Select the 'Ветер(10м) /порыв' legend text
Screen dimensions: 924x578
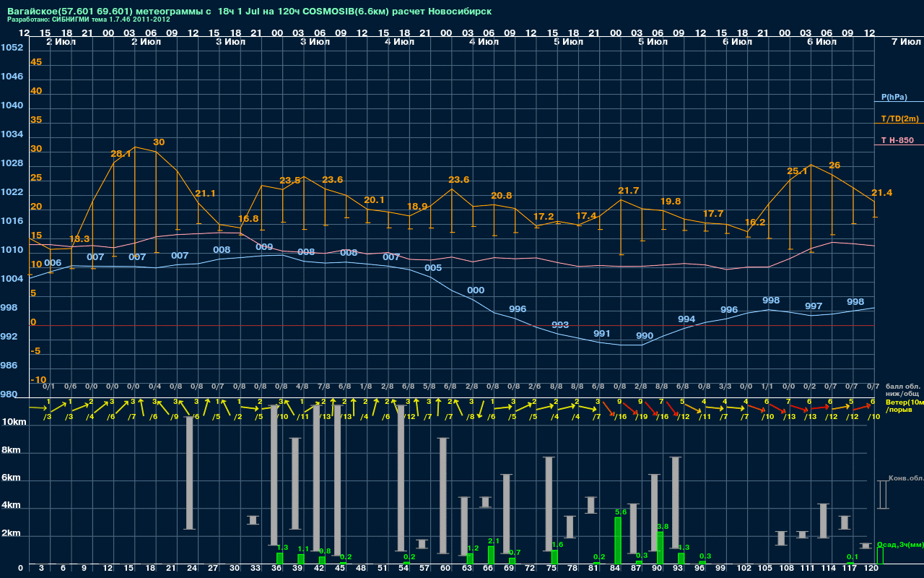point(905,405)
